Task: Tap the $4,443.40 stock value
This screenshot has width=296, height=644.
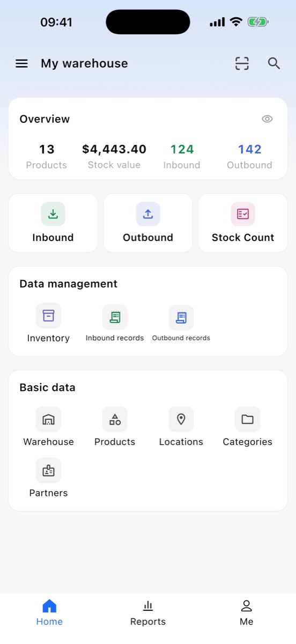Action: pyautogui.click(x=114, y=149)
